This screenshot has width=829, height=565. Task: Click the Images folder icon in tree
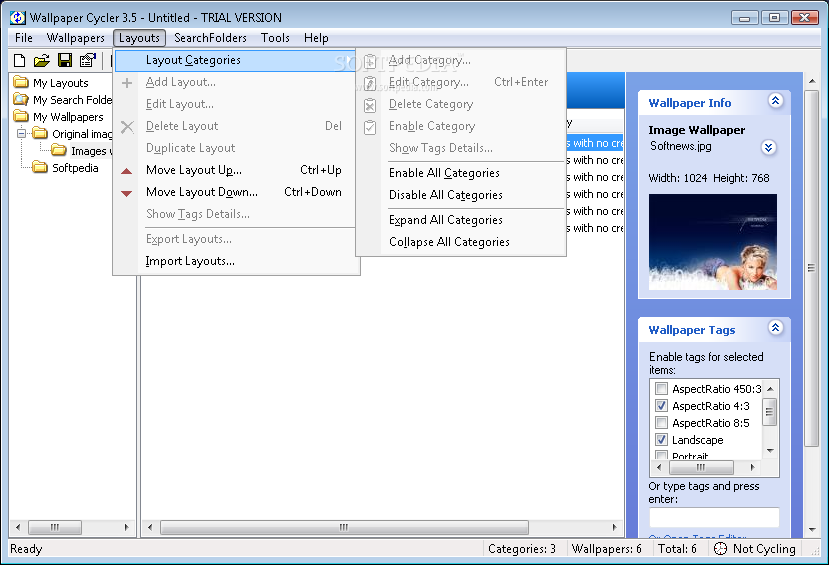click(x=59, y=150)
